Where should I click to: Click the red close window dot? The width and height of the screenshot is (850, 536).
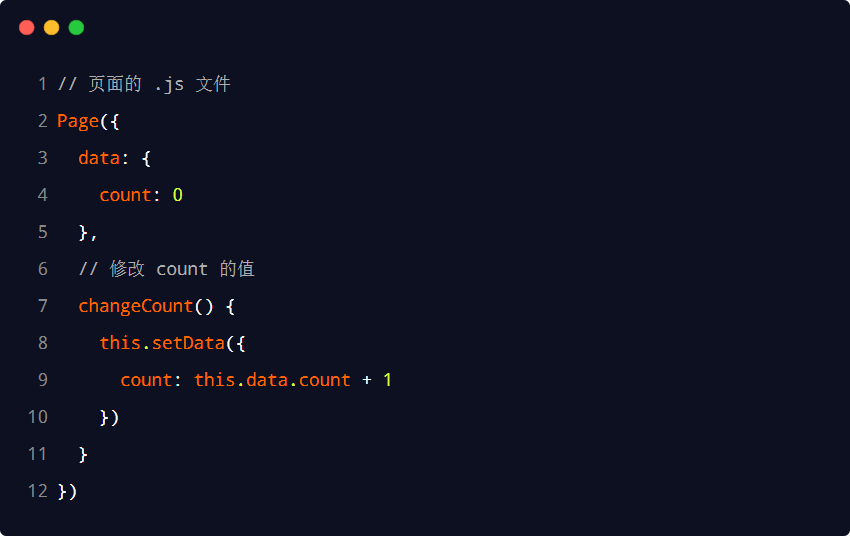pyautogui.click(x=27, y=28)
